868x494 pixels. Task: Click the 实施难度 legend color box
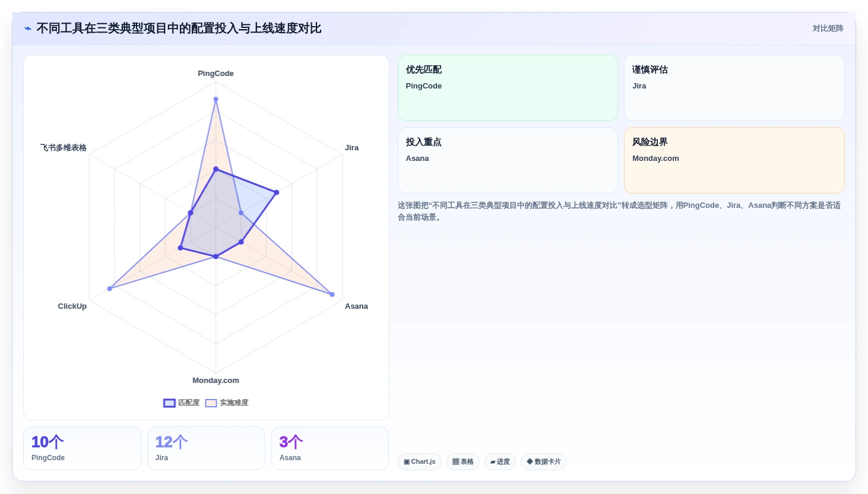(x=211, y=403)
